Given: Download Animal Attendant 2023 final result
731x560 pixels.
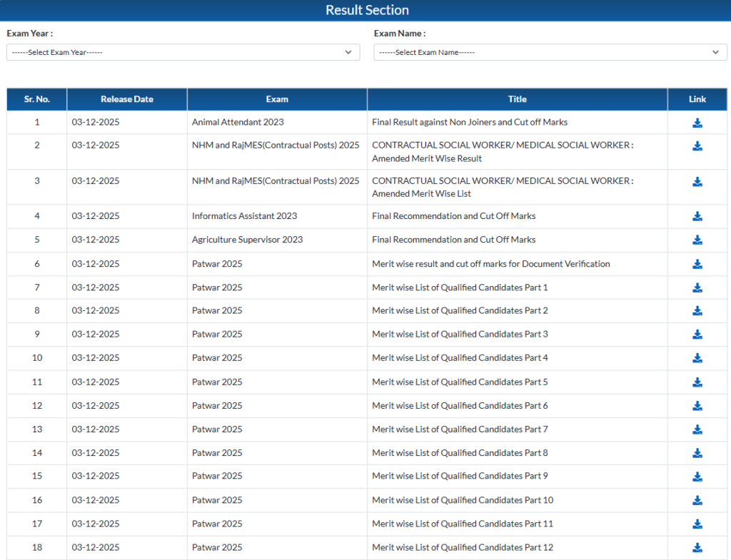Looking at the screenshot, I should 697,123.
